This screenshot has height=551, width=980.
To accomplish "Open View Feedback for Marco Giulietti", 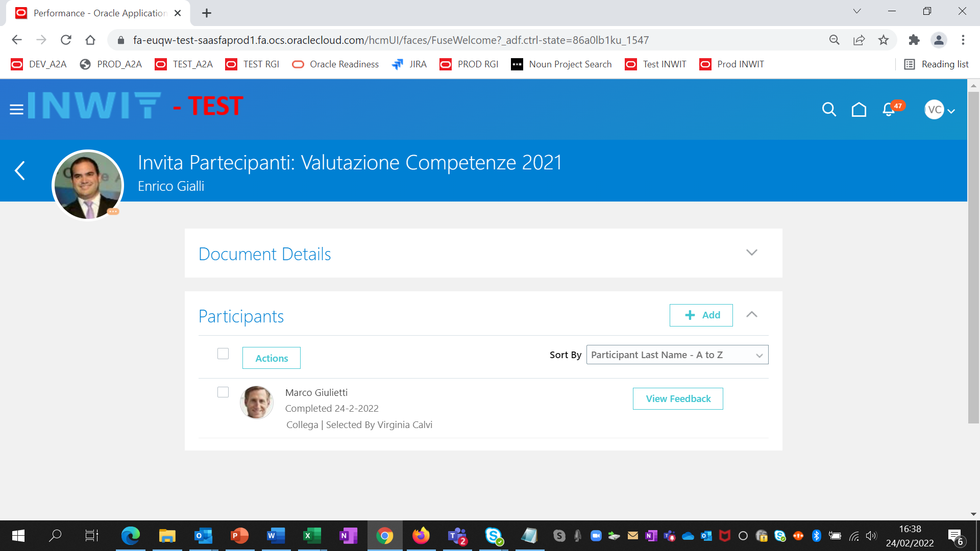I will tap(677, 398).
